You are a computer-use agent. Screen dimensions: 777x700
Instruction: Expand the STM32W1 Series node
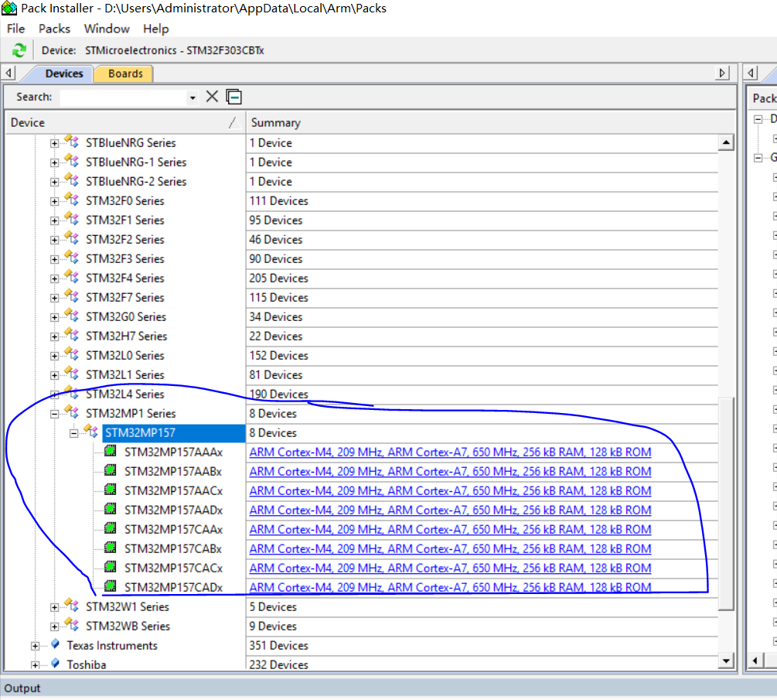coord(55,607)
